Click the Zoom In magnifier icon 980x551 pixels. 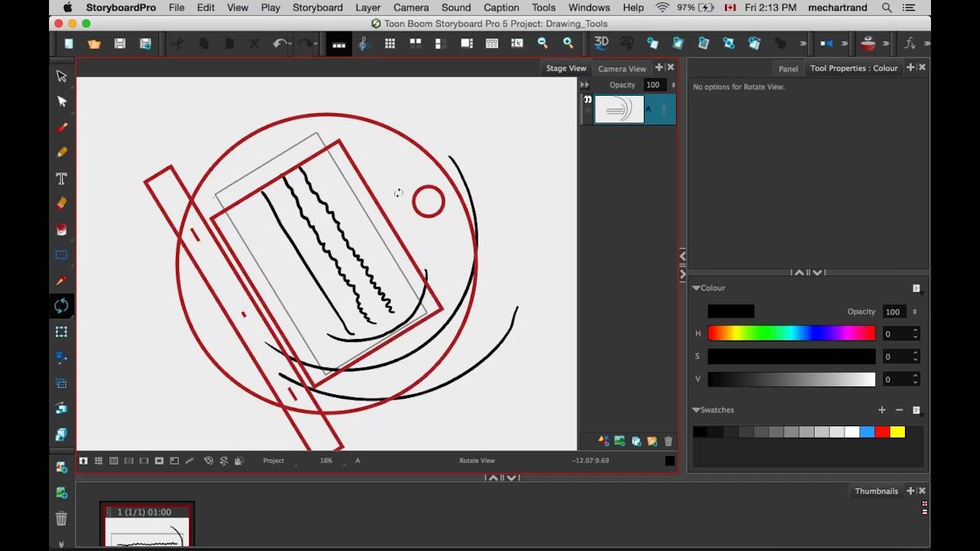point(568,44)
